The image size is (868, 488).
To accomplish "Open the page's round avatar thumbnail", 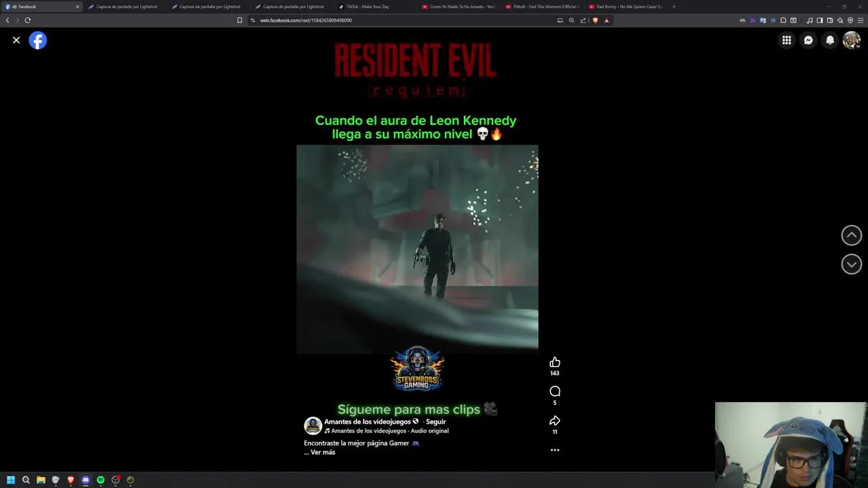I will pyautogui.click(x=313, y=426).
